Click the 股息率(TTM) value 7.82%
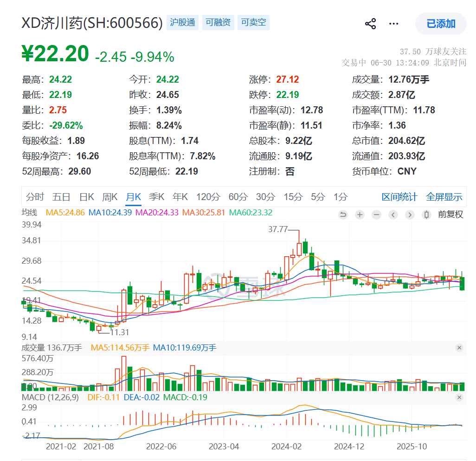Viewport: 476px width, 461px height. click(203, 156)
